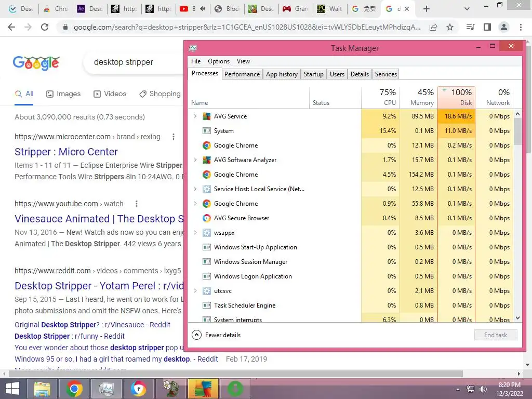Expand the wsappx process group
This screenshot has height=399, width=532.
pos(195,233)
